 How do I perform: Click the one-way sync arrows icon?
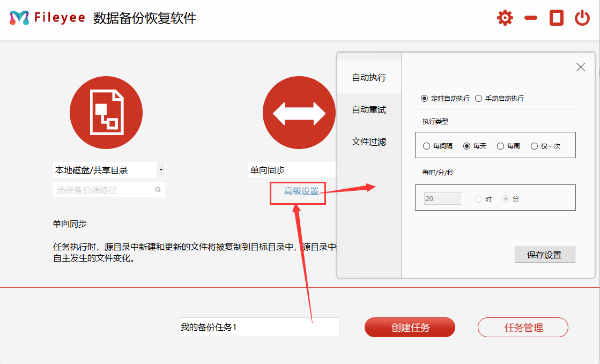(x=299, y=113)
